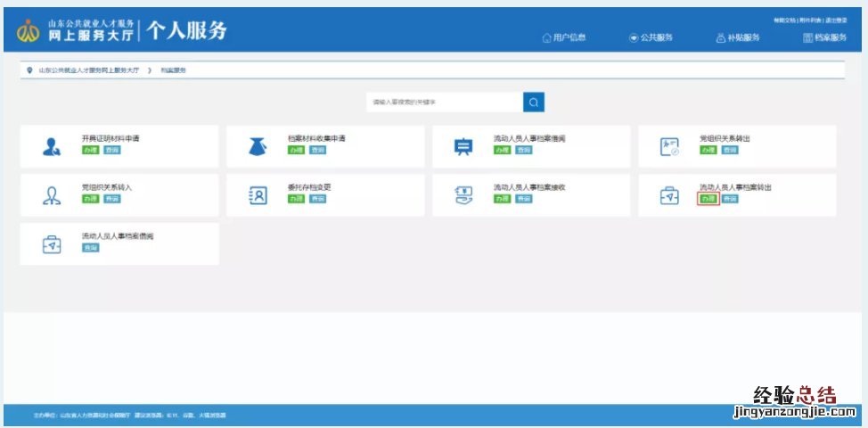868x428 pixels.
Task: Click the 委托存档变更 contact book icon
Action: pos(258,195)
